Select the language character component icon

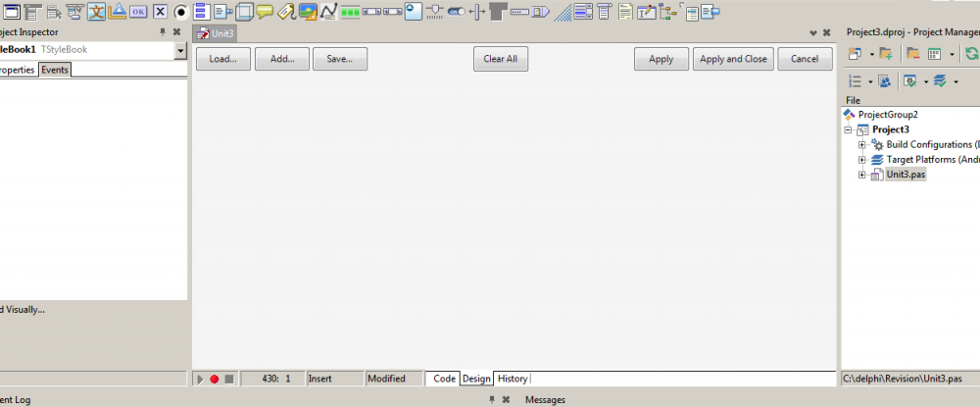tap(96, 11)
